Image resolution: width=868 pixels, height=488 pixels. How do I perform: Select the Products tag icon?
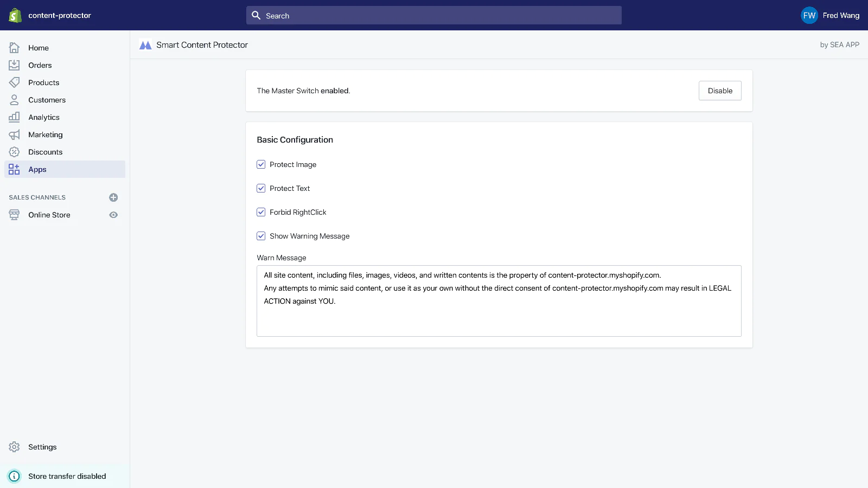point(15,82)
